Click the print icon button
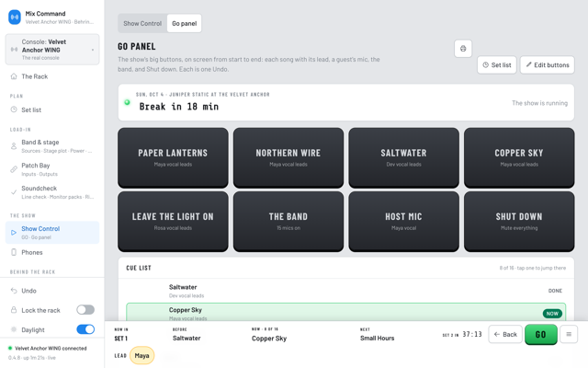Viewport: 588px width, 368px height. pyautogui.click(x=463, y=49)
